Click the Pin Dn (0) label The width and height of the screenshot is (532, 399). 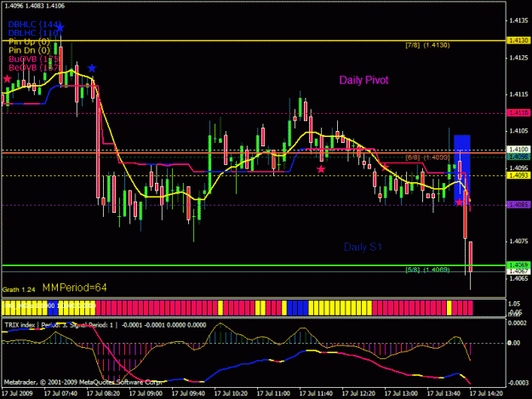pyautogui.click(x=29, y=50)
